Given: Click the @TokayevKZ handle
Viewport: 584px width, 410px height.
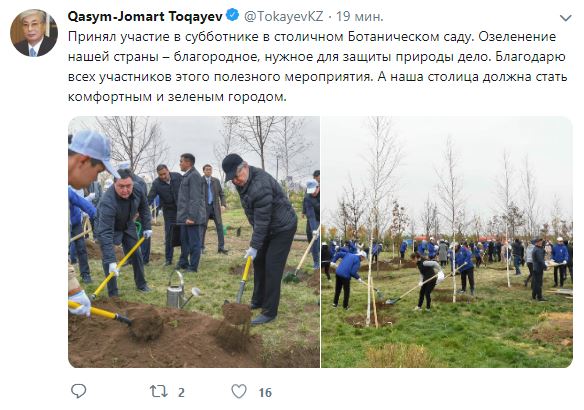Looking at the screenshot, I should [x=283, y=16].
